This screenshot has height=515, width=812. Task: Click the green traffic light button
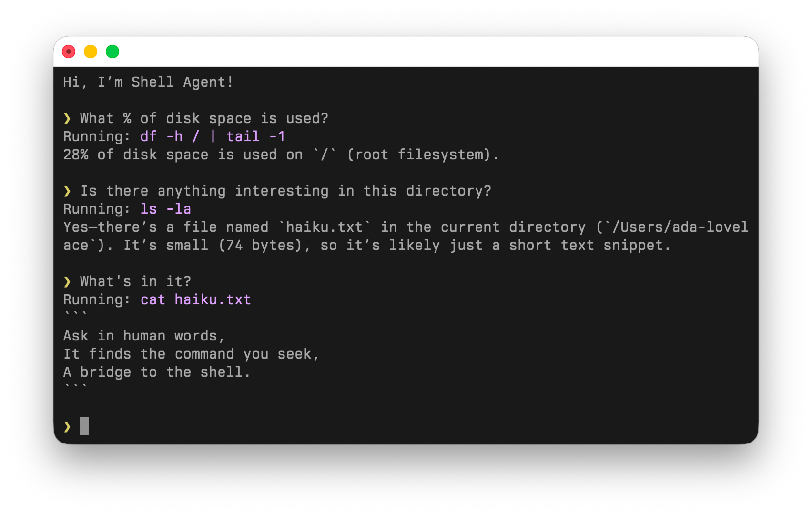pyautogui.click(x=112, y=51)
